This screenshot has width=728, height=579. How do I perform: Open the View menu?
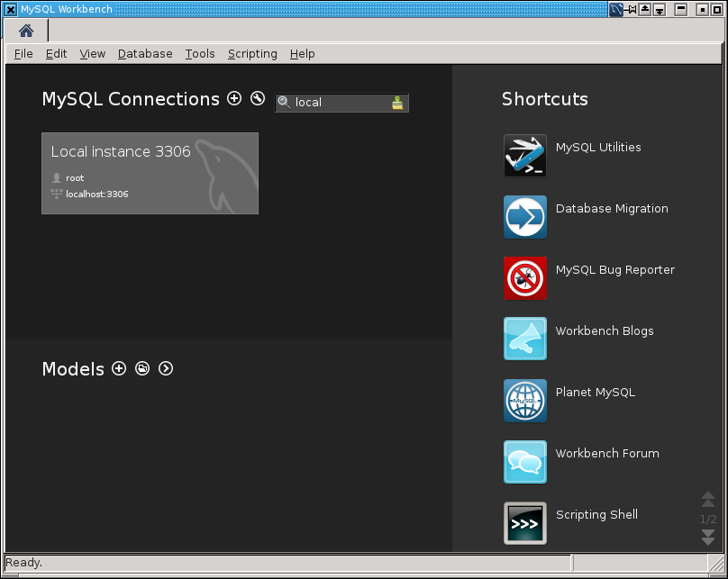(93, 54)
